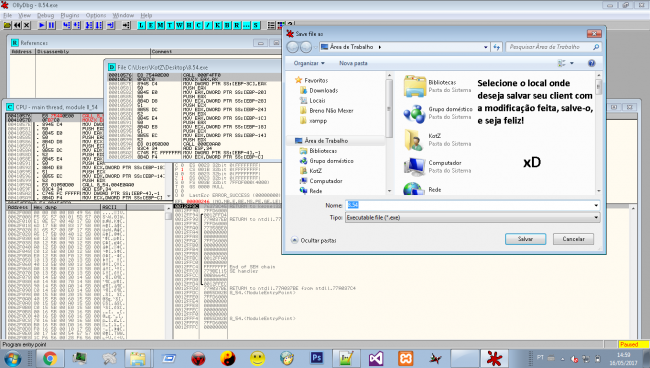Click the Nome filename input field

[x=472, y=205]
